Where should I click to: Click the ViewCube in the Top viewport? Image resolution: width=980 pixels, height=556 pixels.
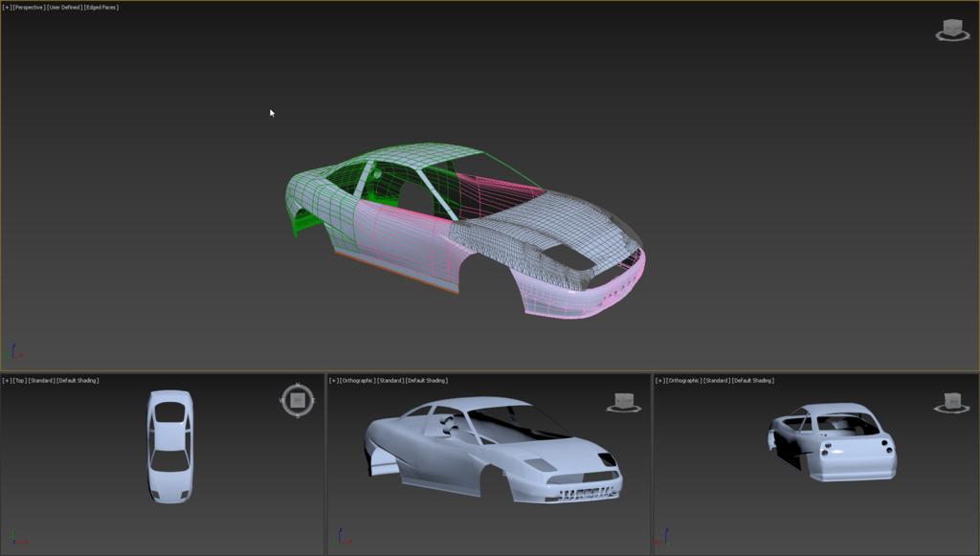[298, 399]
